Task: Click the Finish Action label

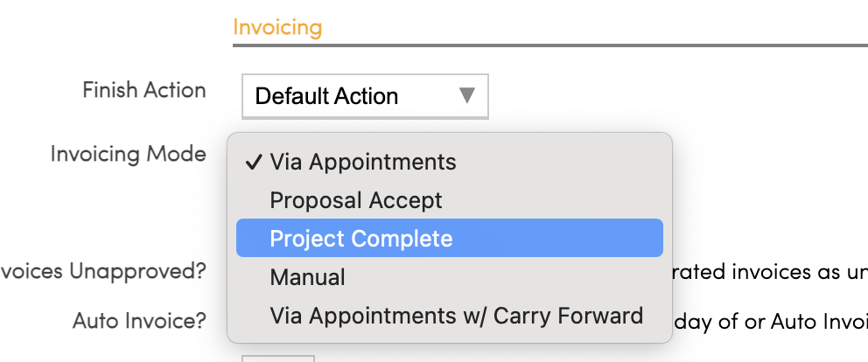Action: (x=144, y=90)
